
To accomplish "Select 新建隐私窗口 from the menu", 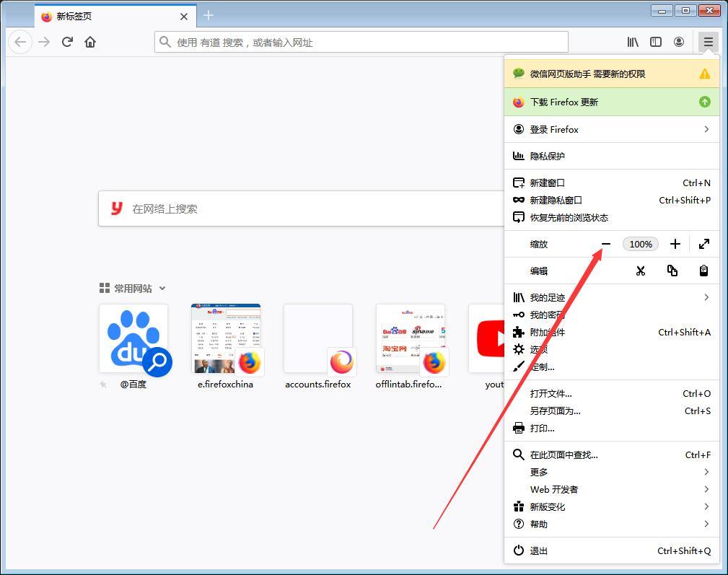I will pyautogui.click(x=611, y=201).
